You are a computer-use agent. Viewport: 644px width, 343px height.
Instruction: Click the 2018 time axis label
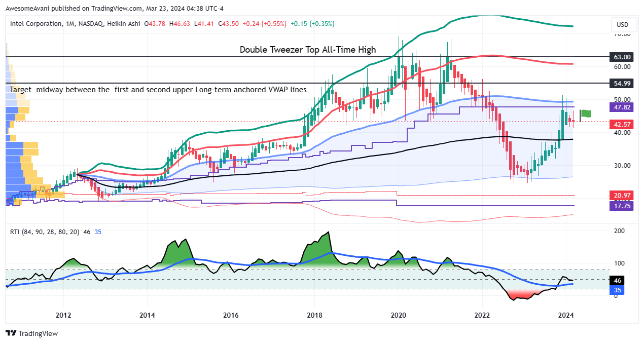click(x=314, y=315)
